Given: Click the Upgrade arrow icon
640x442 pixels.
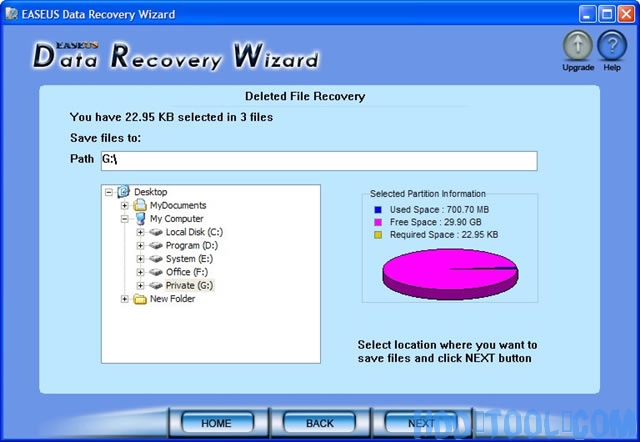Looking at the screenshot, I should 578,46.
